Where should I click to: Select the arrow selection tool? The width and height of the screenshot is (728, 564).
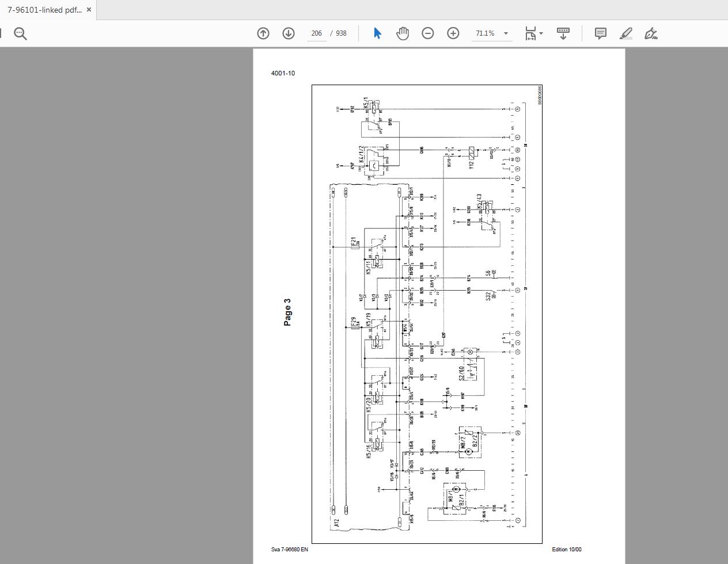[377, 33]
